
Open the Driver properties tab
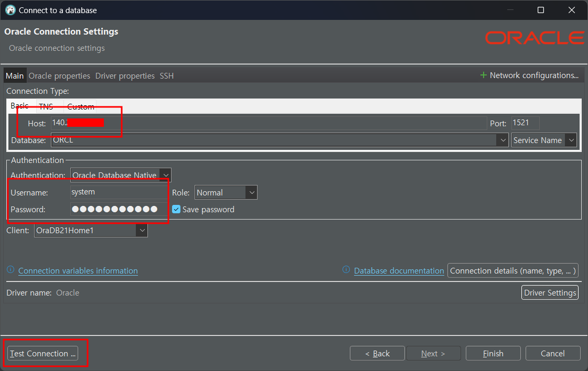pyautogui.click(x=125, y=75)
